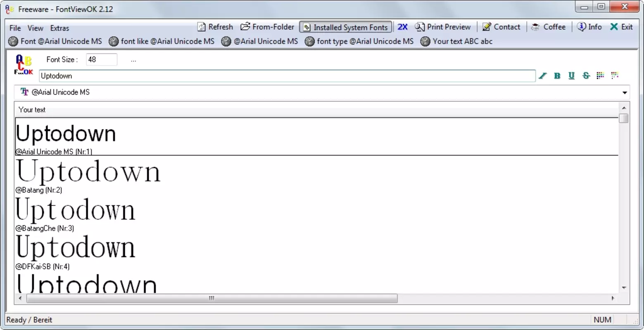This screenshot has width=644, height=330.
Task: Click the vertical scrollbar up arrow
Action: [x=624, y=108]
